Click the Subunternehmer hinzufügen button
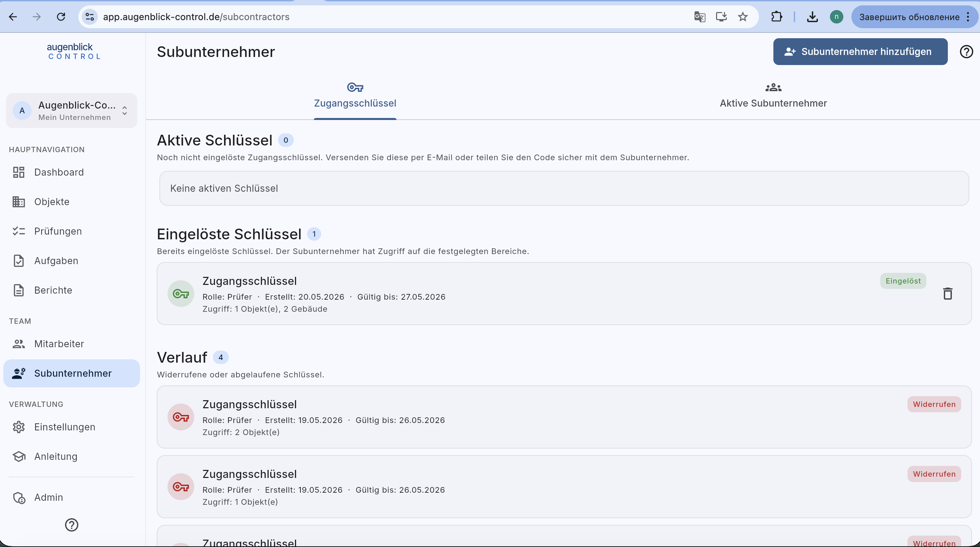This screenshot has height=547, width=980. (860, 51)
